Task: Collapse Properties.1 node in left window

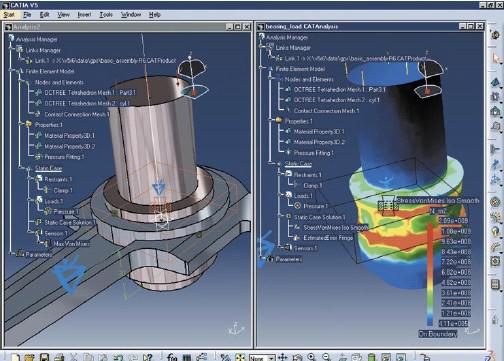Action: pos(20,124)
